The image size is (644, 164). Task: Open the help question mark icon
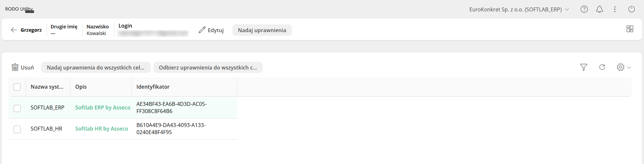(x=584, y=9)
